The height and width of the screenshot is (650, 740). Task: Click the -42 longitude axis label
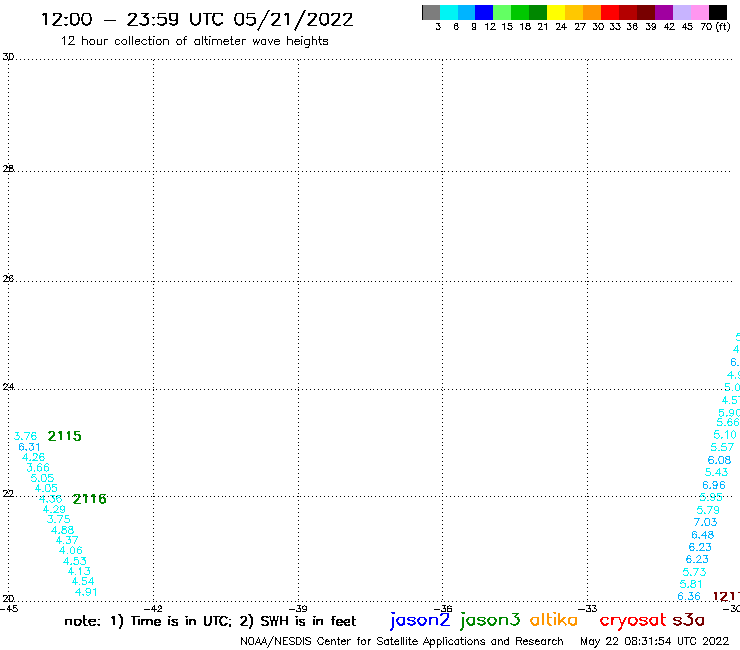[153, 609]
